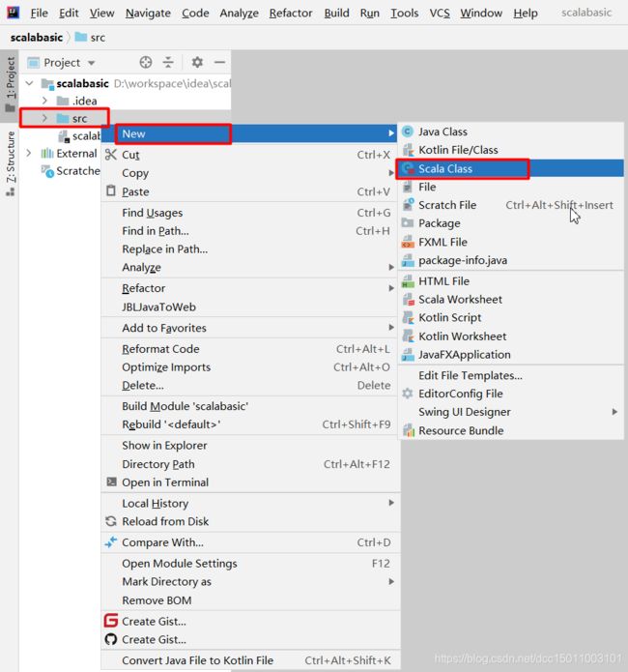Screen dimensions: 628x672
Task: Choose Add to Favorites menu entry
Action: click(250, 328)
